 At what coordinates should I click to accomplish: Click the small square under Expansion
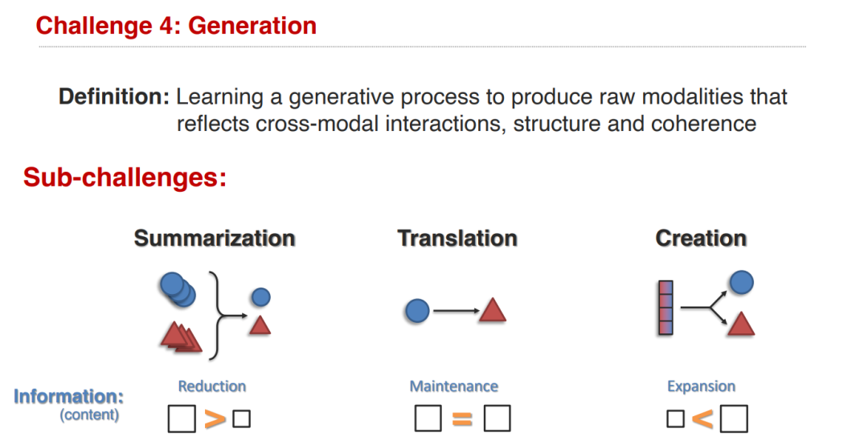tap(675, 419)
